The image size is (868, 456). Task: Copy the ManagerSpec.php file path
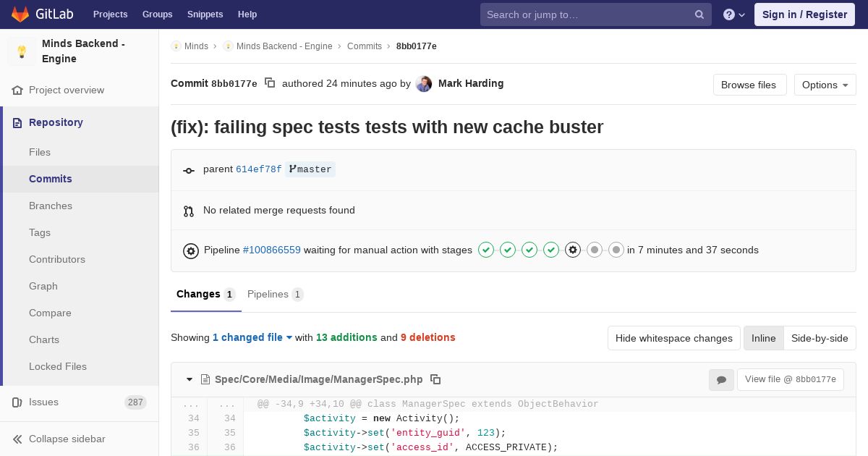[x=435, y=379]
